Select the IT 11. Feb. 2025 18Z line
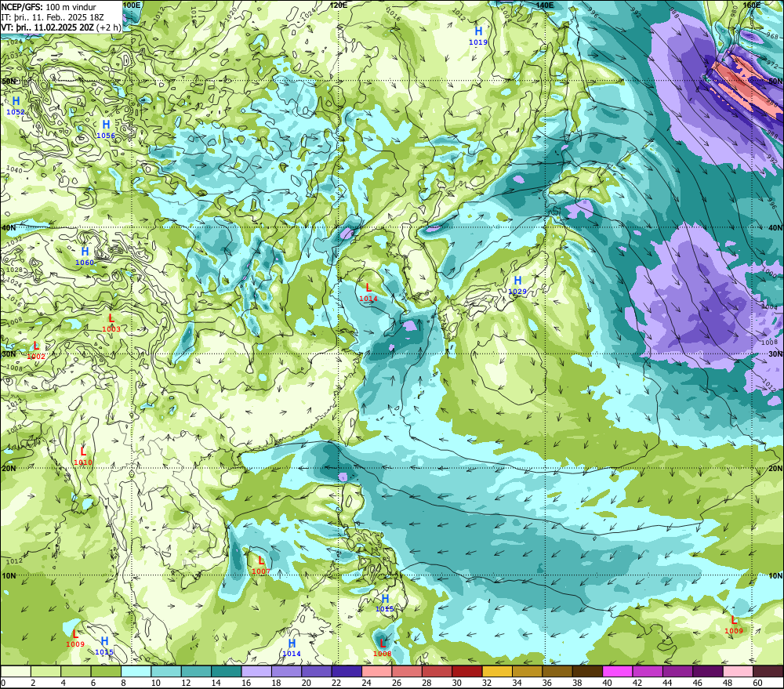784x689 pixels. pyautogui.click(x=53, y=17)
